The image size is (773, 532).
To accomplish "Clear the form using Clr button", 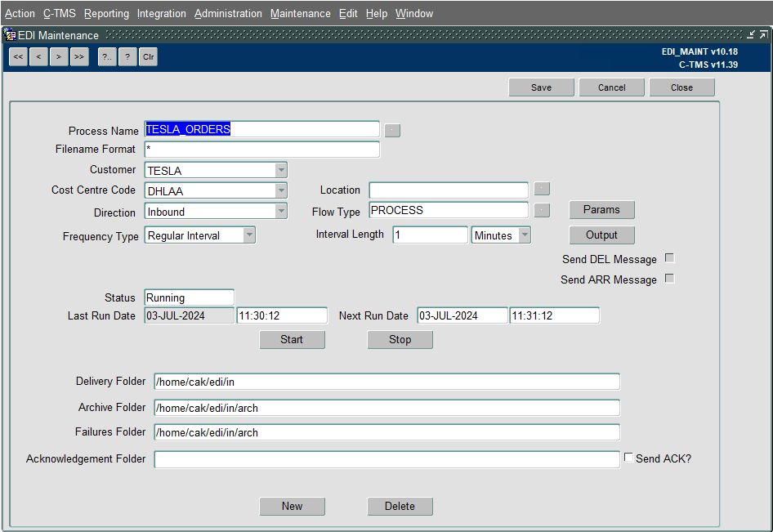I will click(148, 56).
